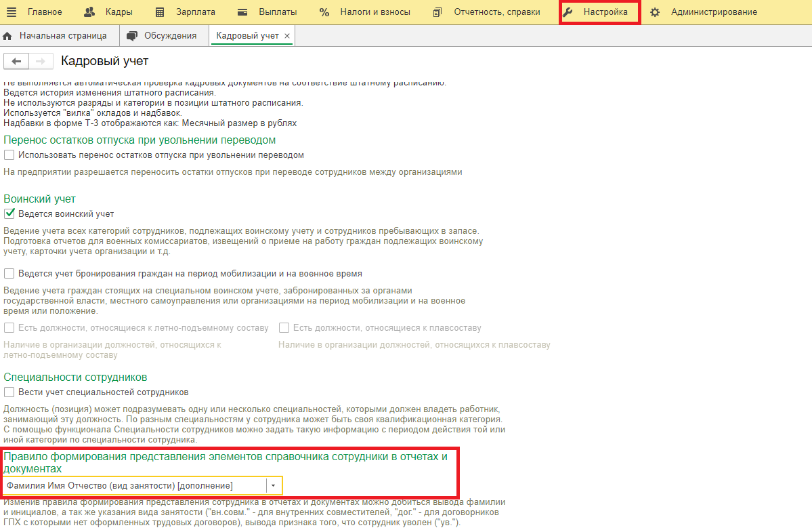
Task: Click the Воинский учет section heading
Action: click(39, 199)
